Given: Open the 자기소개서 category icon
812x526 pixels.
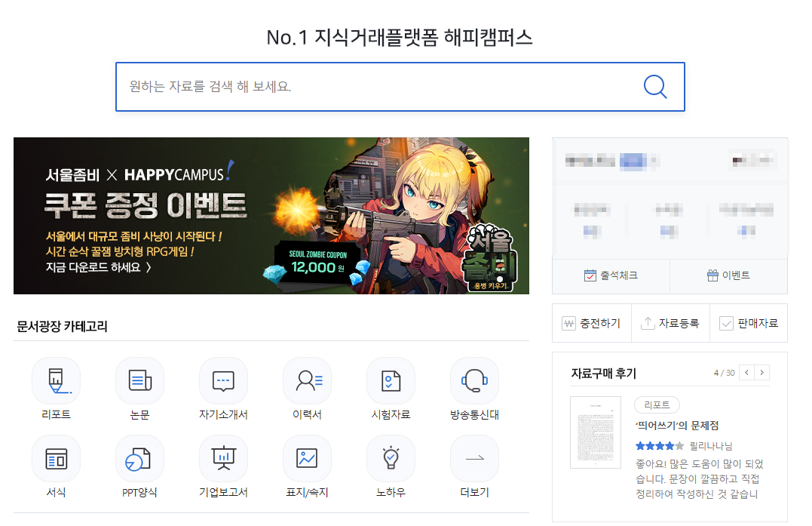Looking at the screenshot, I should coord(223,381).
